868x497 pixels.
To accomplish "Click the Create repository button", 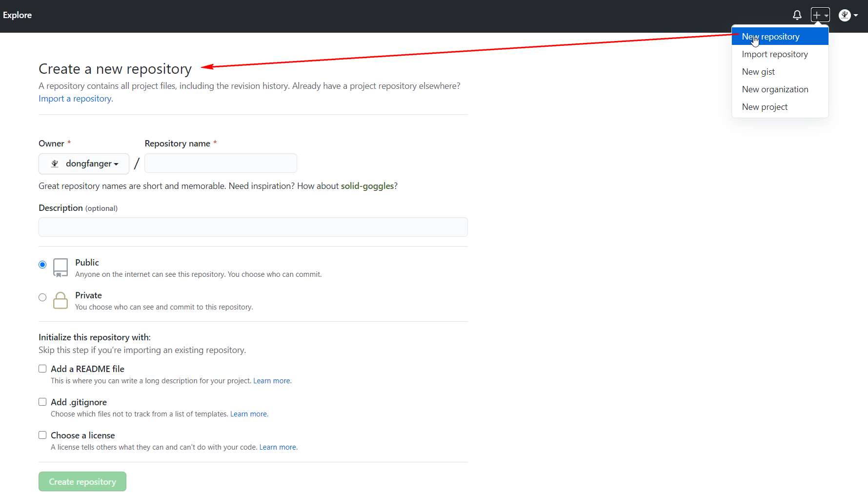I will [82, 481].
